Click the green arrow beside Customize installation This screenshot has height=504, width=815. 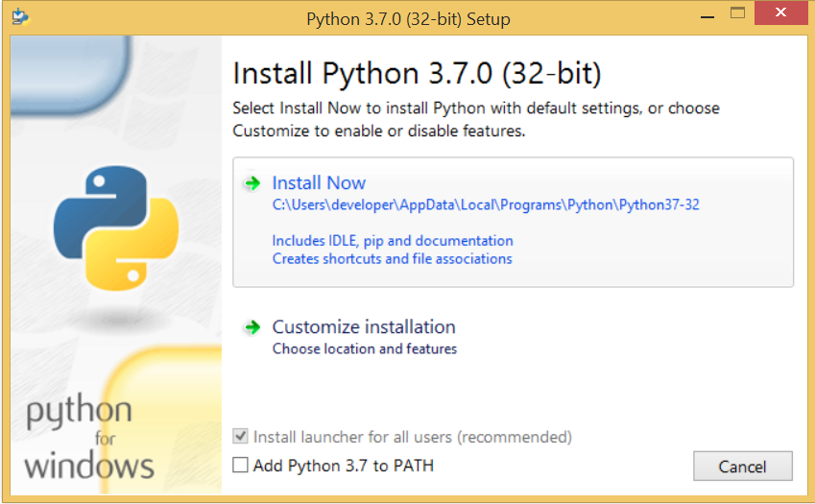pyautogui.click(x=252, y=327)
